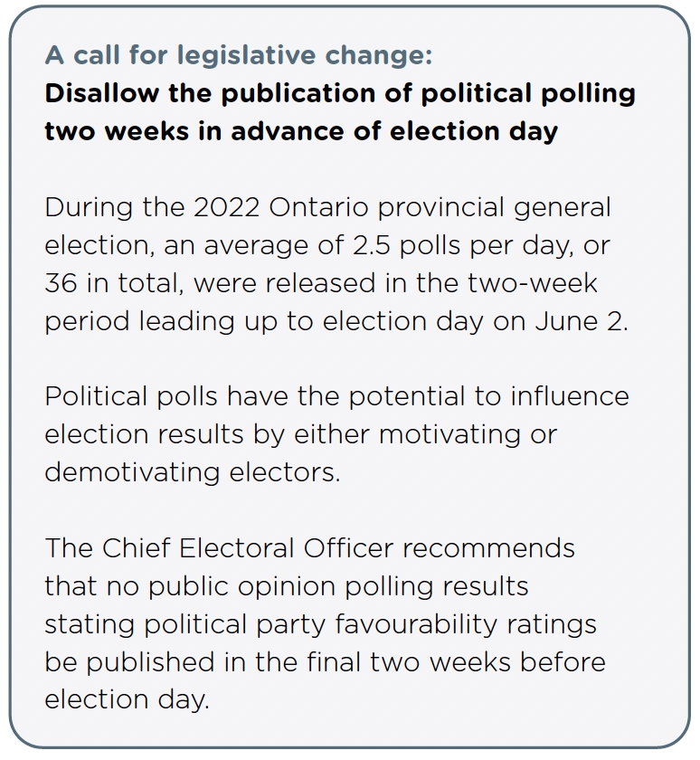Click the text "stating political party favourability ratings"
Viewport: 700px width, 760px height.
[x=320, y=625]
